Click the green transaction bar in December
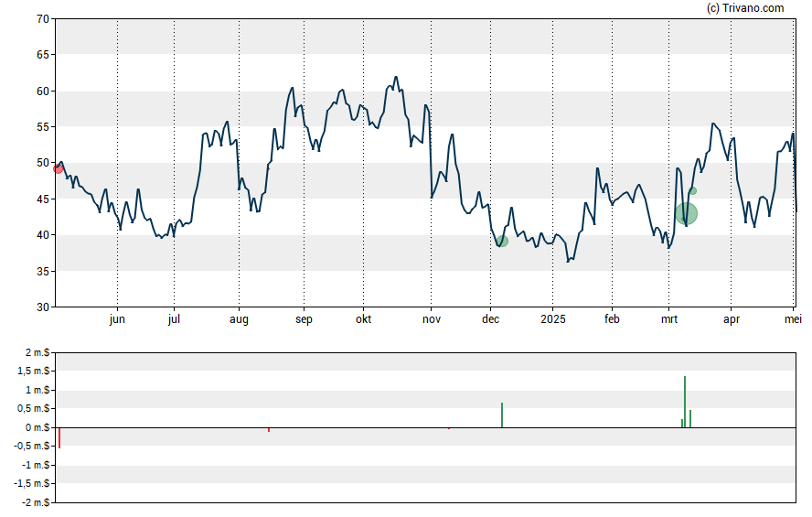812x517 pixels. pyautogui.click(x=502, y=415)
